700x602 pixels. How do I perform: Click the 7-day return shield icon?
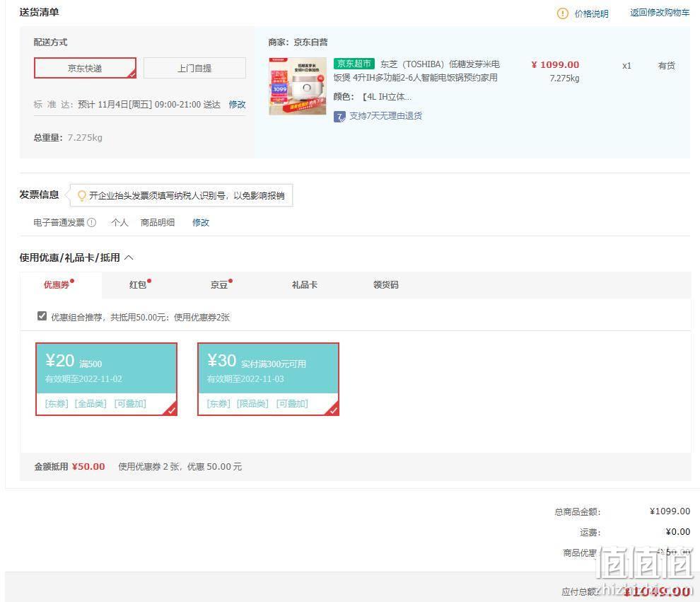[339, 117]
